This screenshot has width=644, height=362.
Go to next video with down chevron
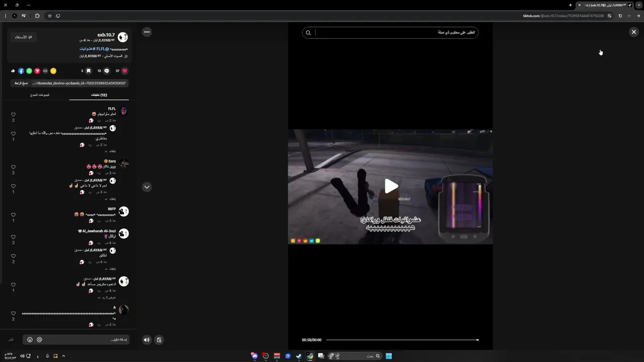click(147, 187)
